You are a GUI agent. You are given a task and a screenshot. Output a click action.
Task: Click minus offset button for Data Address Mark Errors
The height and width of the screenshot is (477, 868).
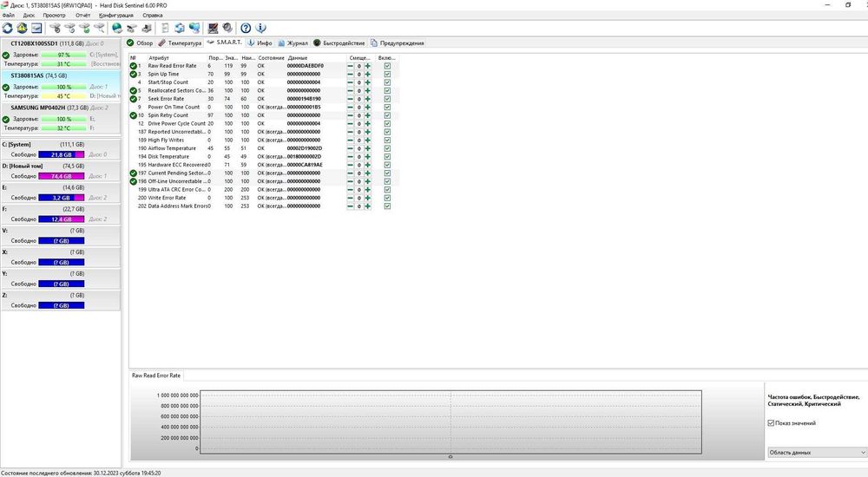point(350,206)
